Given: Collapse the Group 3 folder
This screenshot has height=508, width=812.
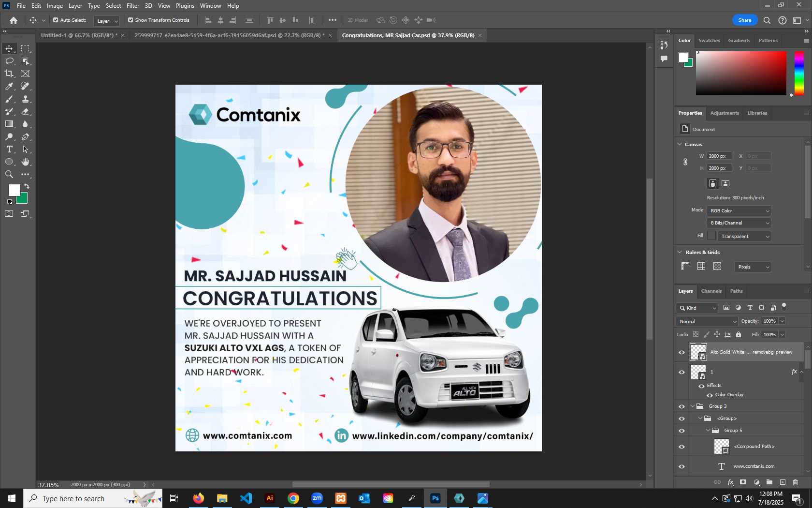Looking at the screenshot, I should [693, 406].
